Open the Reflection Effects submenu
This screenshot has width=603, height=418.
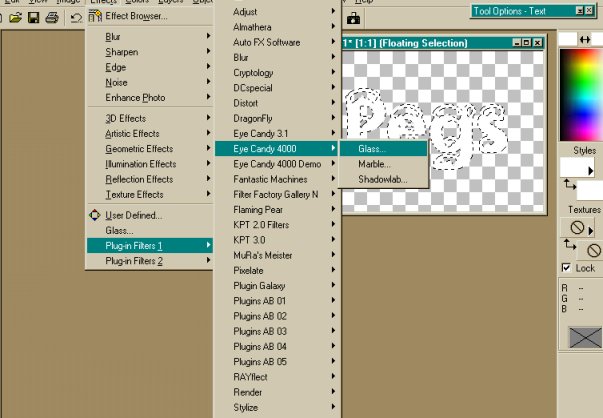[150, 179]
